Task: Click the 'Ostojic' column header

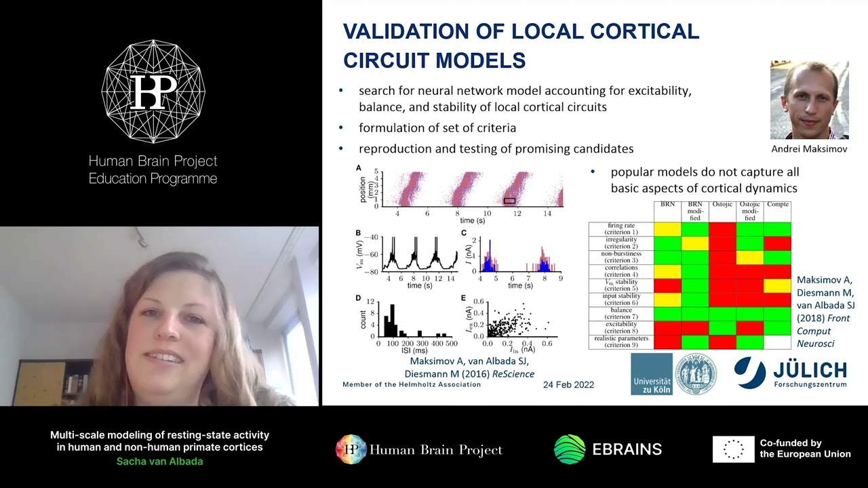Action: tap(722, 204)
